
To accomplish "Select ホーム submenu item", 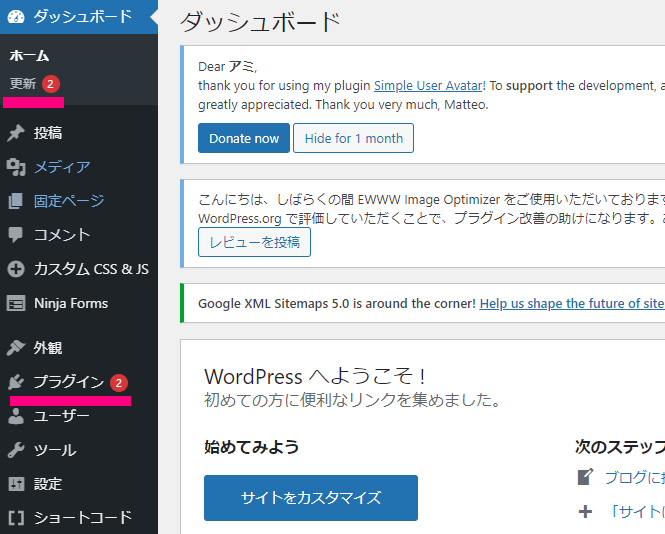I will click(30, 56).
